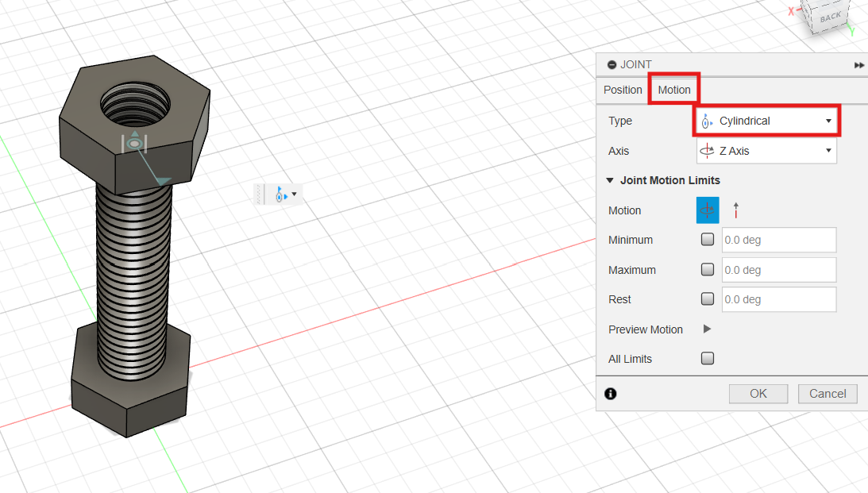Click the Z Axis icon in Axis field

707,151
